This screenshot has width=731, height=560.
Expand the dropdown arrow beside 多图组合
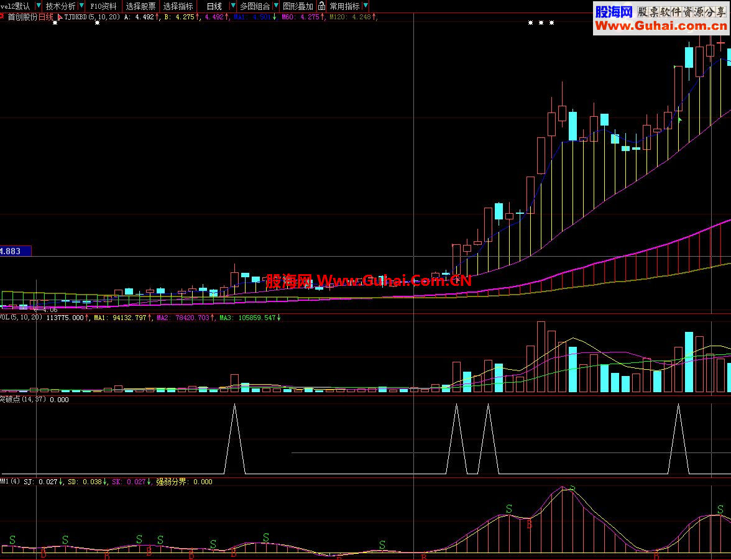click(276, 6)
